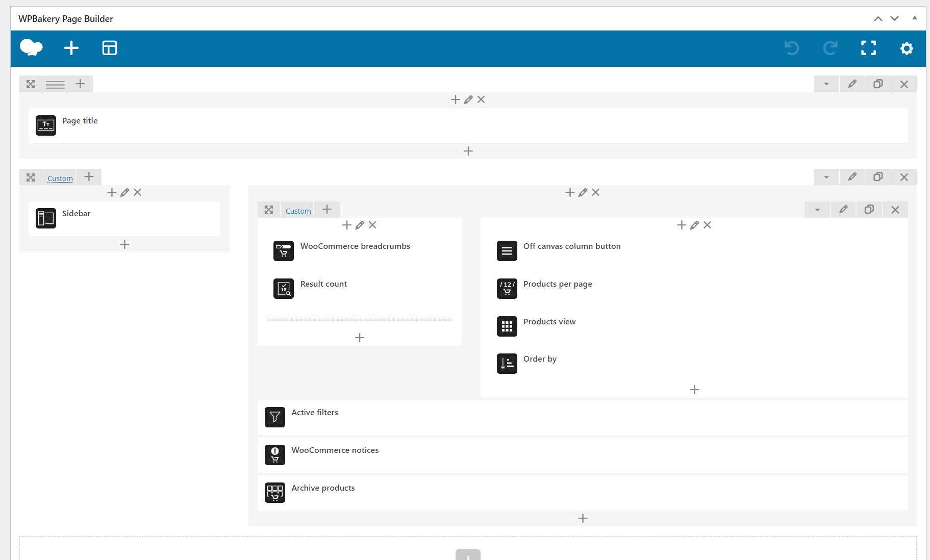Click the Page title element icon
930x560 pixels.
click(x=46, y=125)
